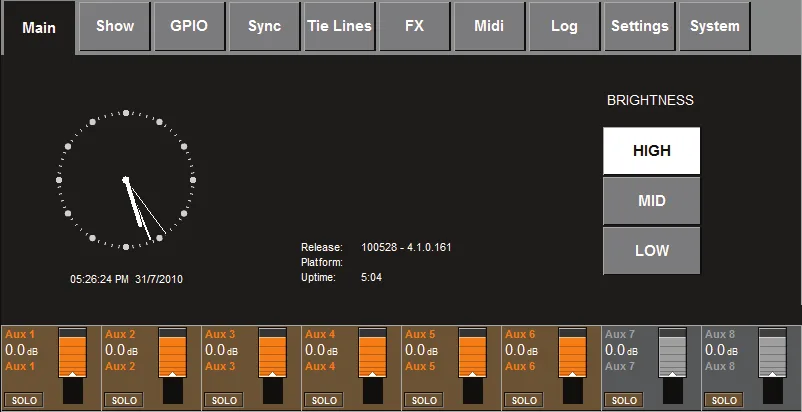Click the Platform label

click(x=322, y=263)
